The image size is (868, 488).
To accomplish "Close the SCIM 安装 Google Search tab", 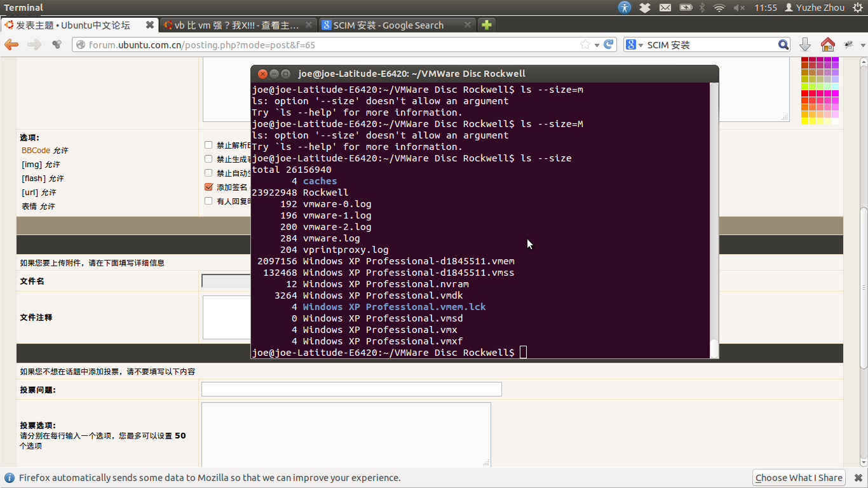I will point(468,25).
